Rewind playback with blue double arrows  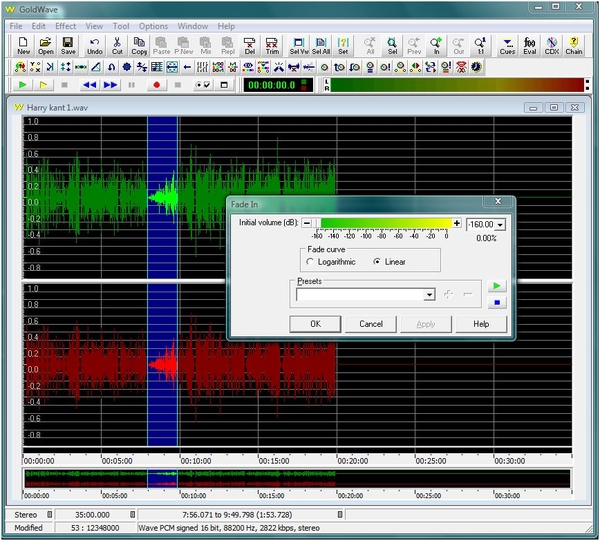89,85
